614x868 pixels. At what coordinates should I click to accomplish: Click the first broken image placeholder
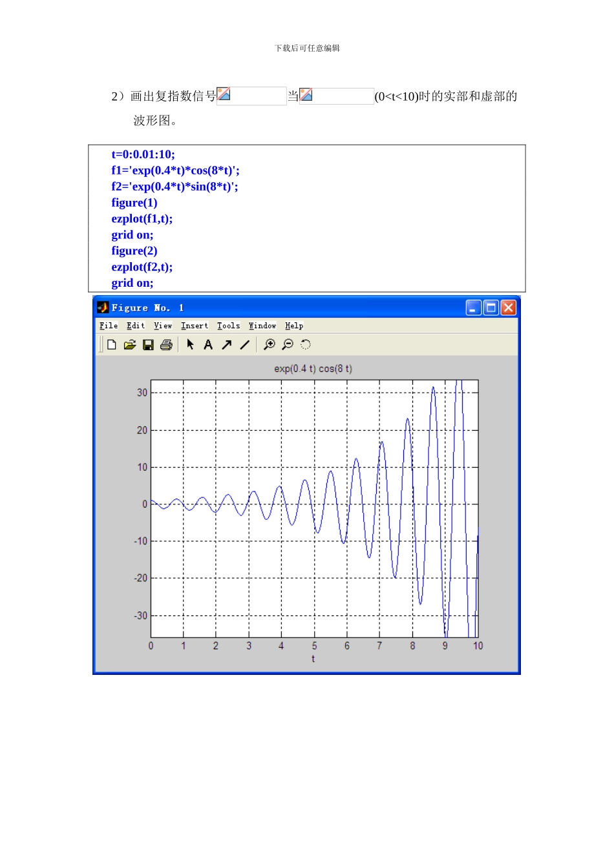coord(251,96)
